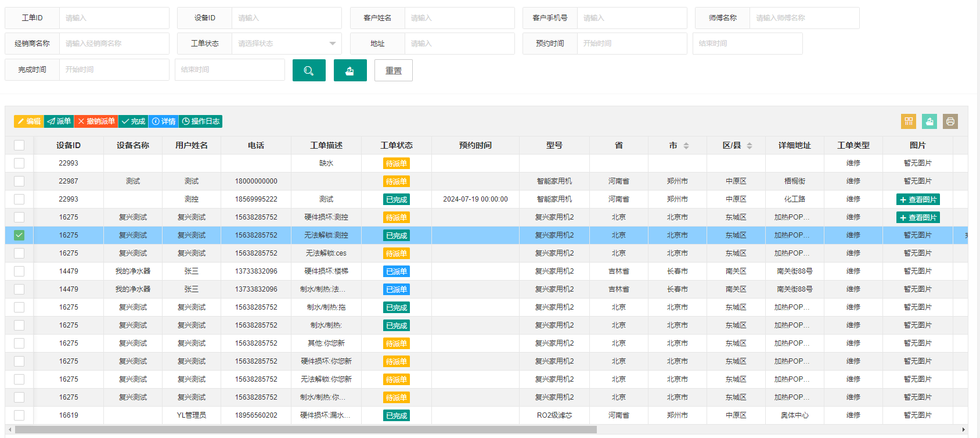Expand the 工单状态 status dropdown
This screenshot has height=438, width=980.
pos(286,44)
